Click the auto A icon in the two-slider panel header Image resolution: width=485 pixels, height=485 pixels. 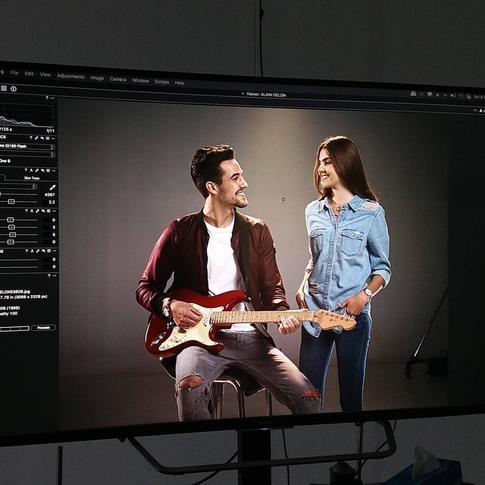32,251
